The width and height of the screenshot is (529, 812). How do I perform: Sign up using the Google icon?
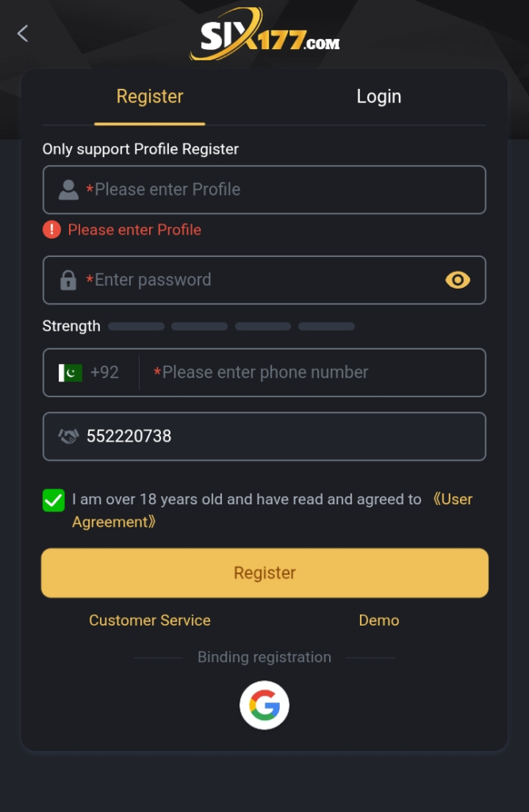pyautogui.click(x=264, y=704)
